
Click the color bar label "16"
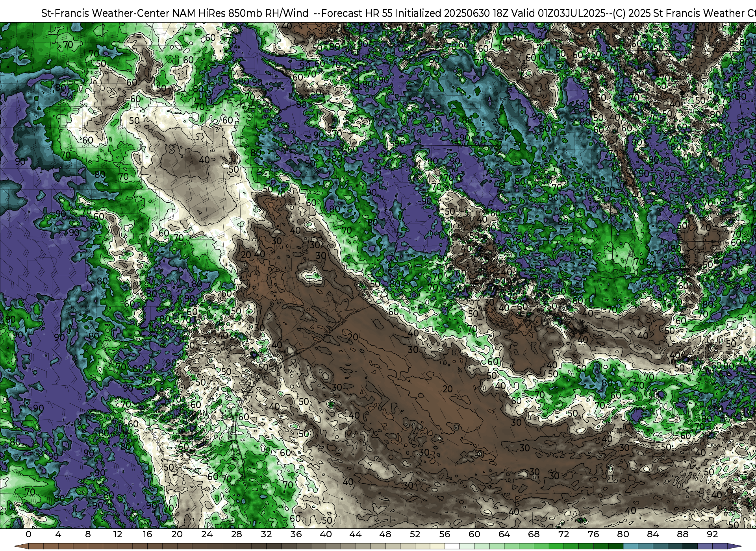pos(147,534)
